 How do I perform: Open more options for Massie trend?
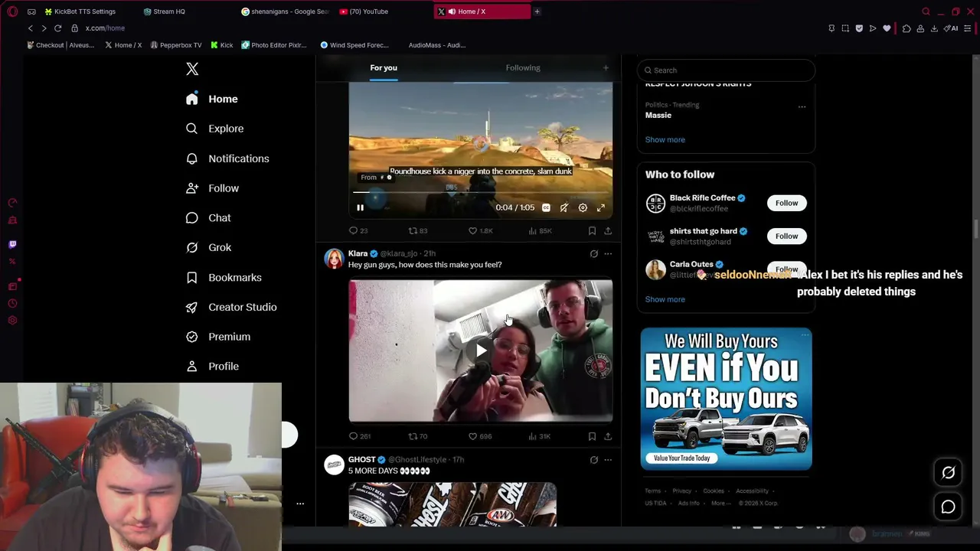click(802, 106)
